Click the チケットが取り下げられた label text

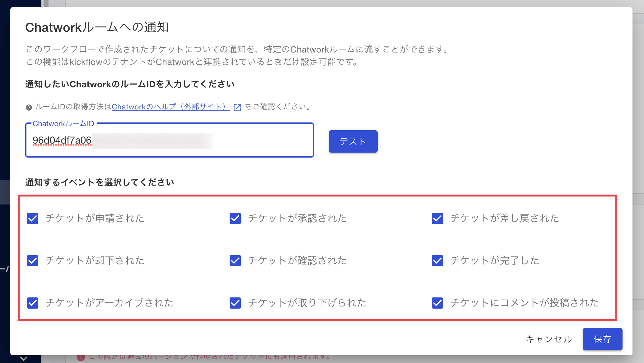pos(307,303)
